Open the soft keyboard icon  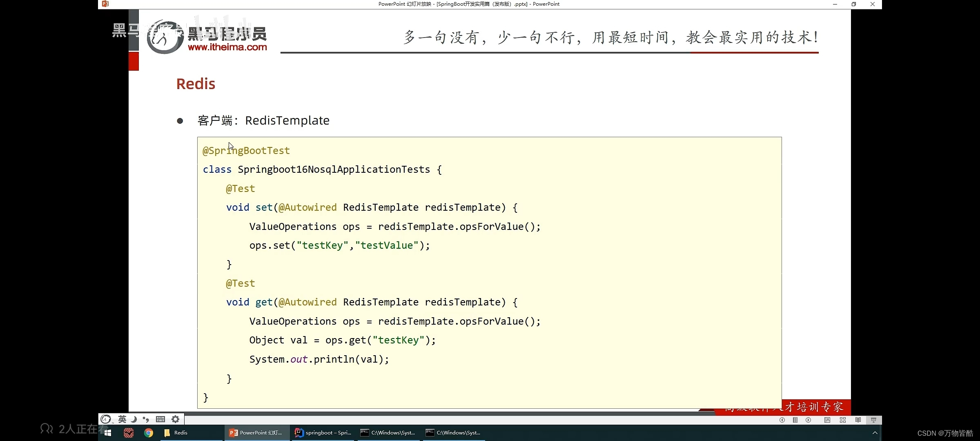(x=160, y=419)
